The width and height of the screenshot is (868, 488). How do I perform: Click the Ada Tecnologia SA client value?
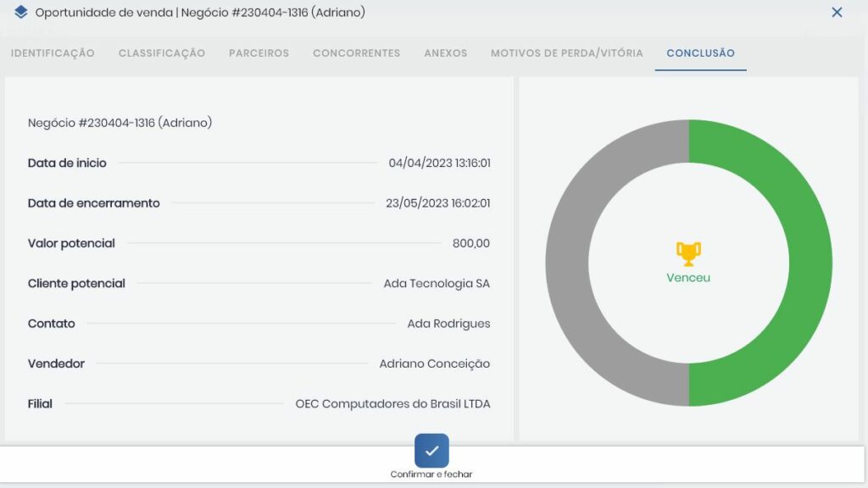(437, 284)
